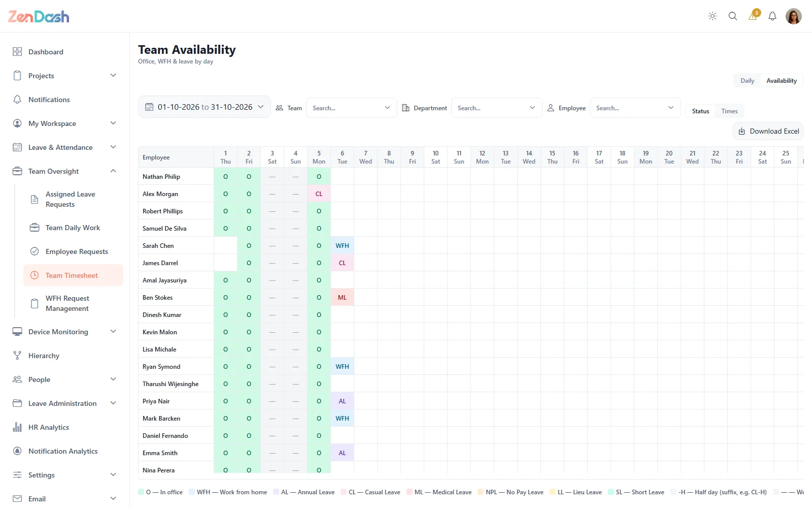Select the Availability tab

782,81
